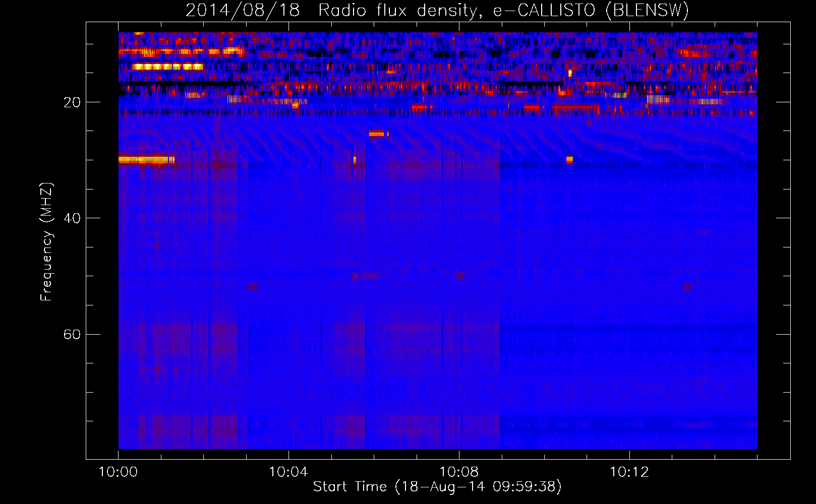
Task: Click the 20 MHz frequency tick label
Action: [x=72, y=103]
